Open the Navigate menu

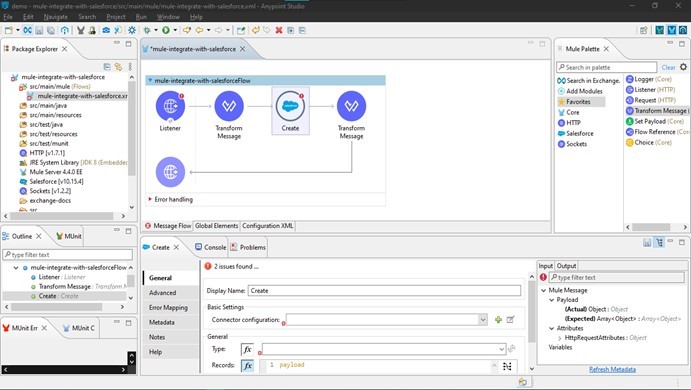(56, 17)
